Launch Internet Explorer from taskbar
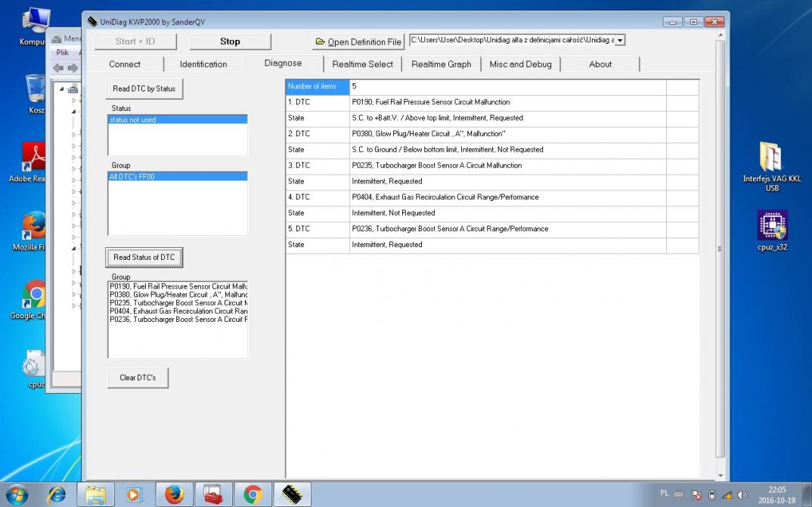Image resolution: width=812 pixels, height=507 pixels. pyautogui.click(x=57, y=495)
